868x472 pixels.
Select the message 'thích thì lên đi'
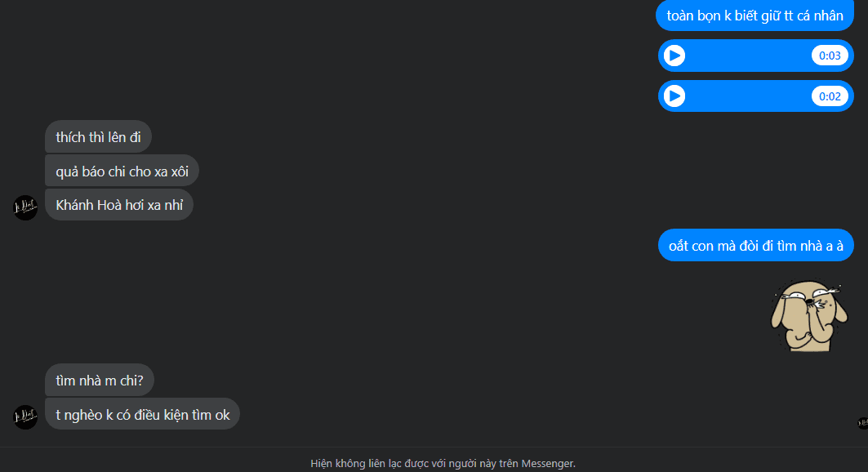click(x=98, y=136)
